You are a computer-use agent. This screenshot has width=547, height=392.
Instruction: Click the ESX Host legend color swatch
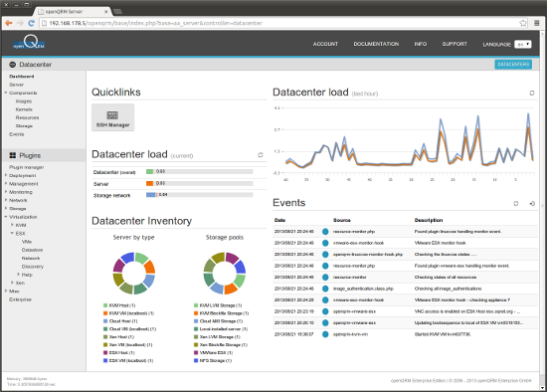coord(105,352)
